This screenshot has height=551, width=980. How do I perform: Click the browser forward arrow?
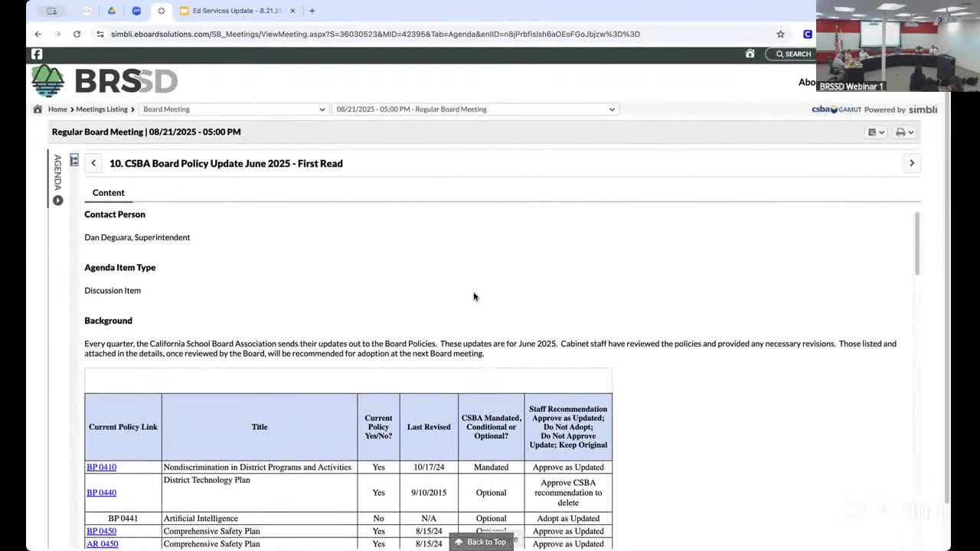[57, 34]
